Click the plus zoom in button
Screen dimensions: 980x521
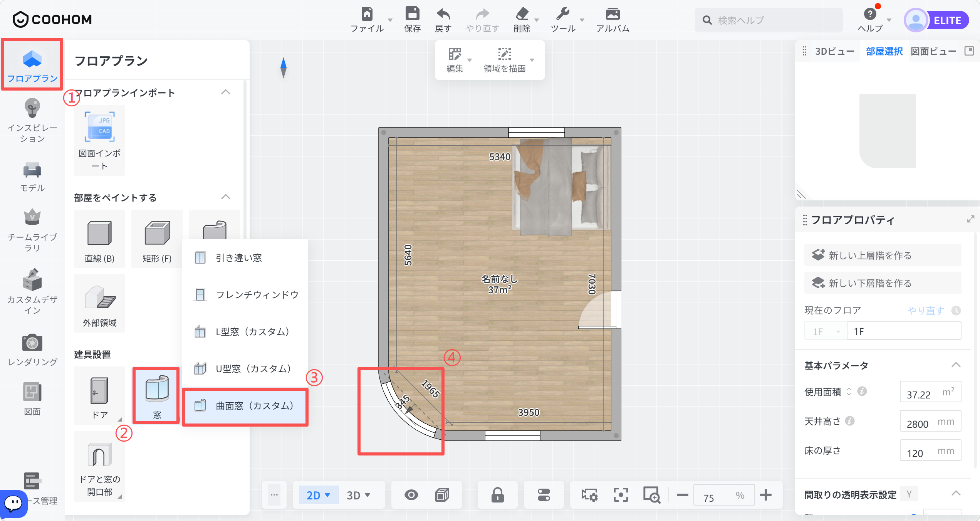pos(766,495)
